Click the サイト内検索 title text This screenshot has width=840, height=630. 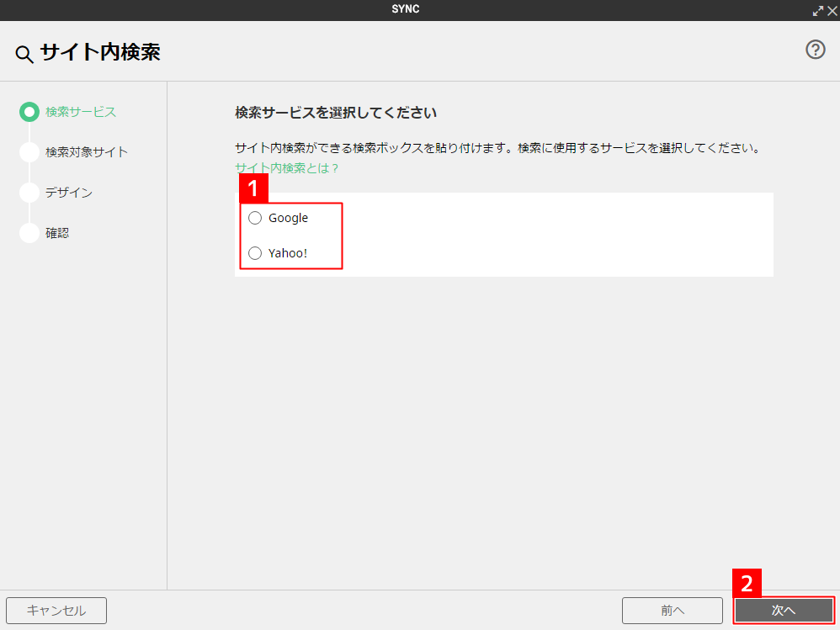pos(100,52)
